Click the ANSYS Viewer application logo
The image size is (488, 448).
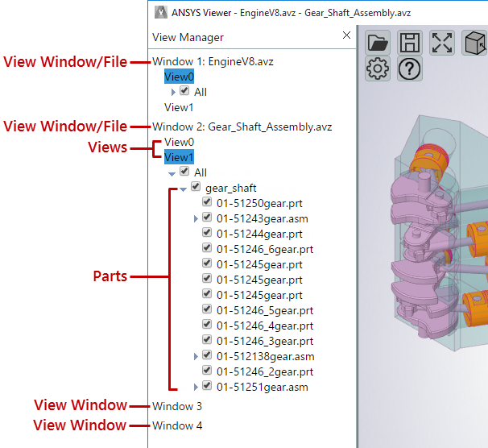coord(161,12)
